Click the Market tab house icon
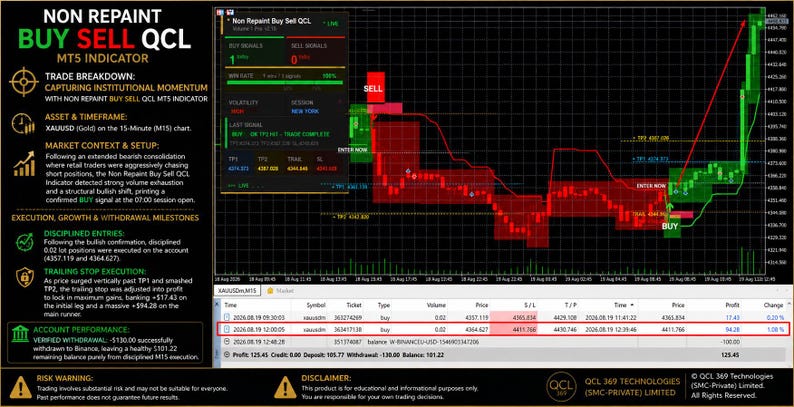The width and height of the screenshot is (794, 407). pos(270,291)
